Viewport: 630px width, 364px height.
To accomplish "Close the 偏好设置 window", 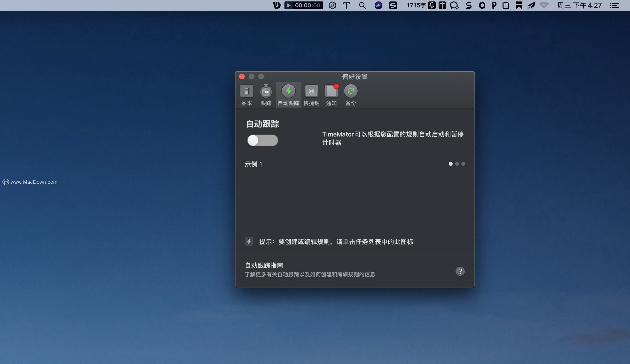I will (242, 76).
